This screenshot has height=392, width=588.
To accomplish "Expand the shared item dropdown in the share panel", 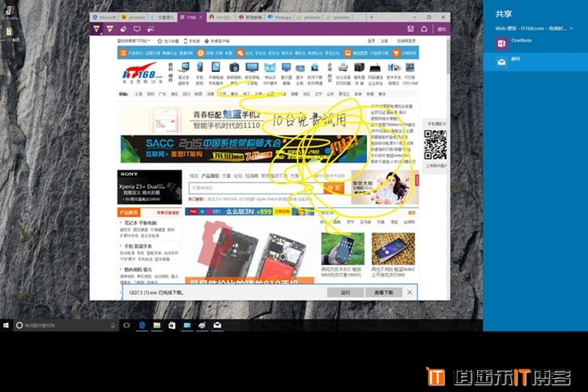I will pyautogui.click(x=571, y=28).
